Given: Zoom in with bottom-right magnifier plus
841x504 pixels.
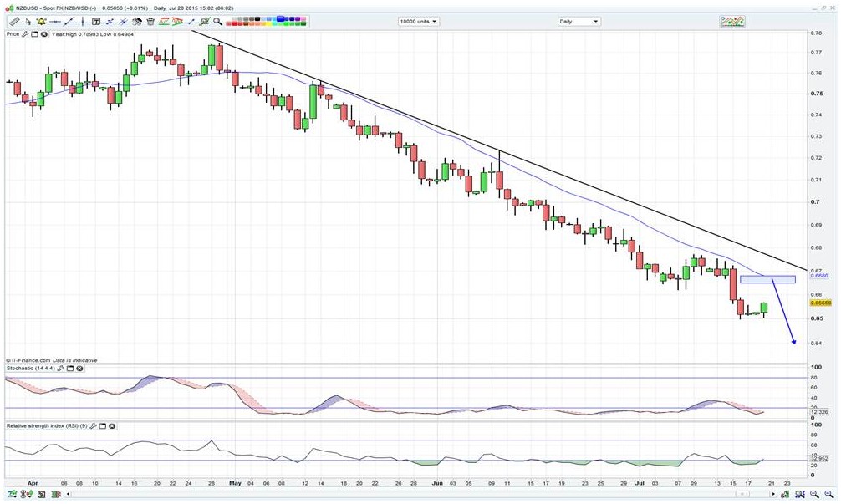Looking at the screenshot, I should click(828, 494).
